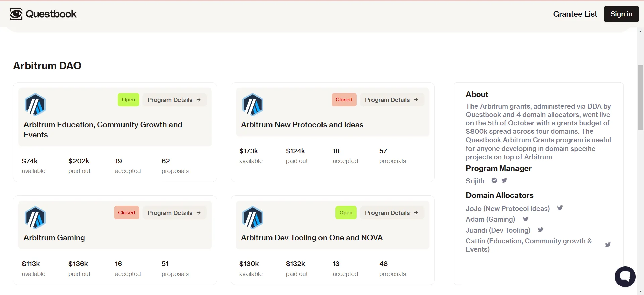Click the page vertical scrollbar thumb
Viewport: 644px width, 295px height.
coord(640,97)
